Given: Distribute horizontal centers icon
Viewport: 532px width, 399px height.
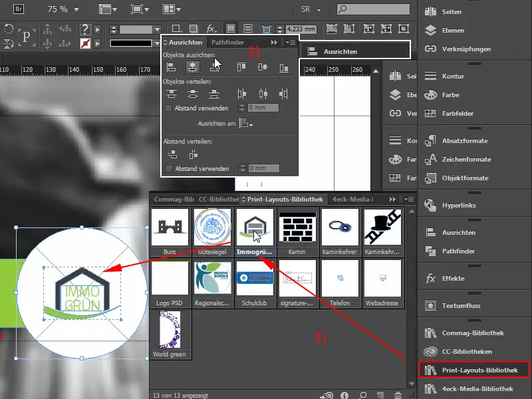Looking at the screenshot, I should (x=263, y=94).
